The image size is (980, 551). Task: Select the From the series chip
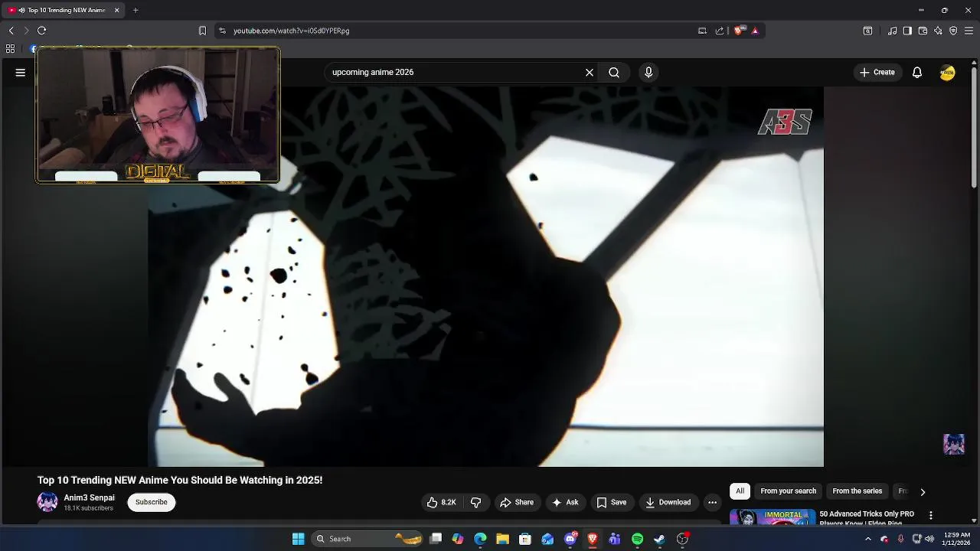click(857, 491)
